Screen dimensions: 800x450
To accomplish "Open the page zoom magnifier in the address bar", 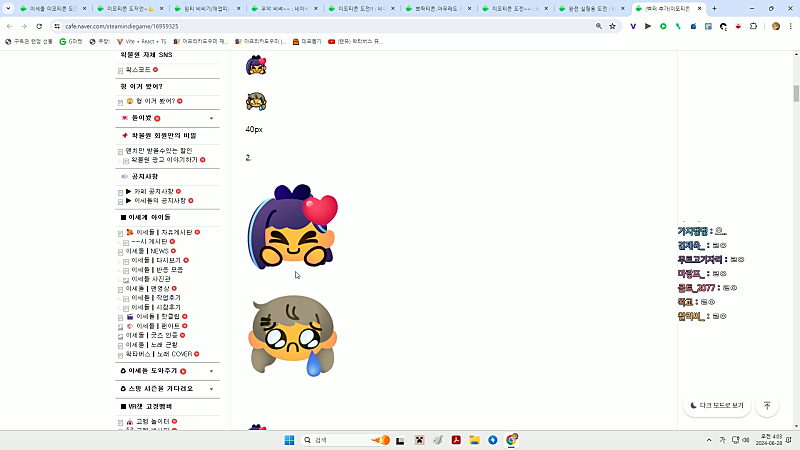I will click(599, 26).
